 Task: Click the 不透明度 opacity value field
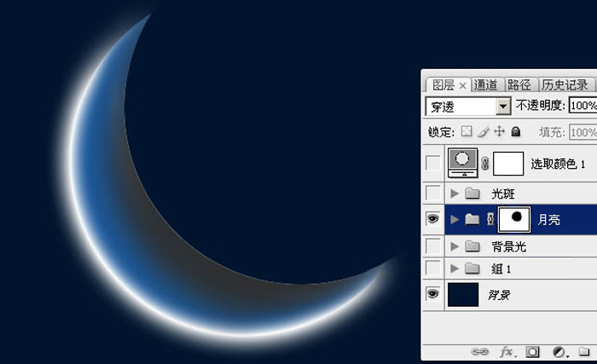click(583, 107)
